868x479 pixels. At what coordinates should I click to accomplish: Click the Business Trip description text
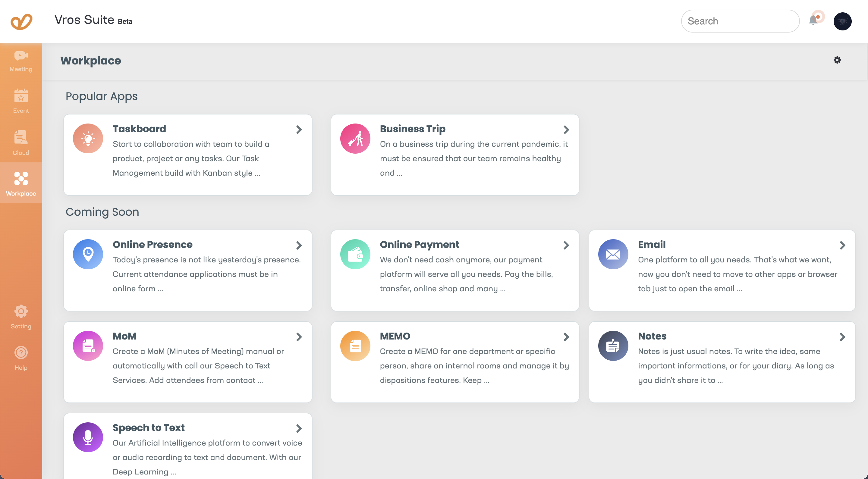[x=474, y=158]
